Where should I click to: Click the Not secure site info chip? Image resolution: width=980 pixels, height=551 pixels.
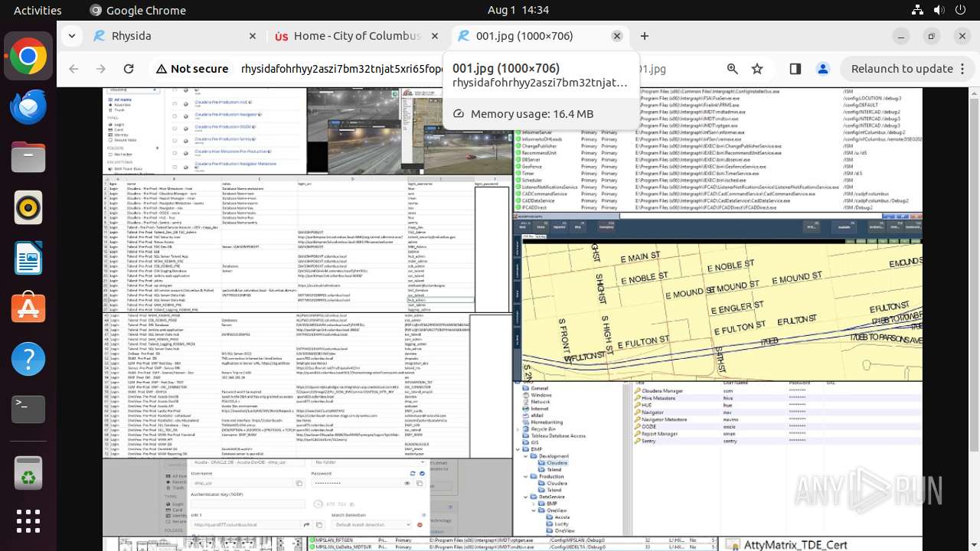192,69
